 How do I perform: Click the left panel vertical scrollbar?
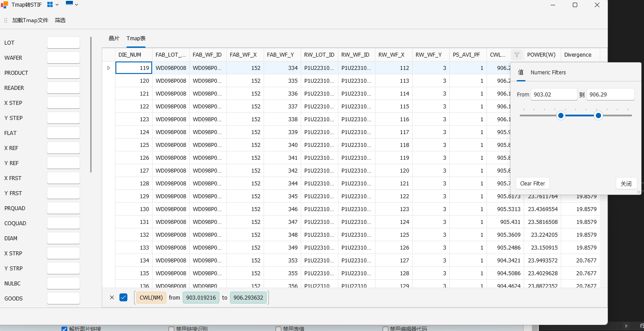point(91,104)
